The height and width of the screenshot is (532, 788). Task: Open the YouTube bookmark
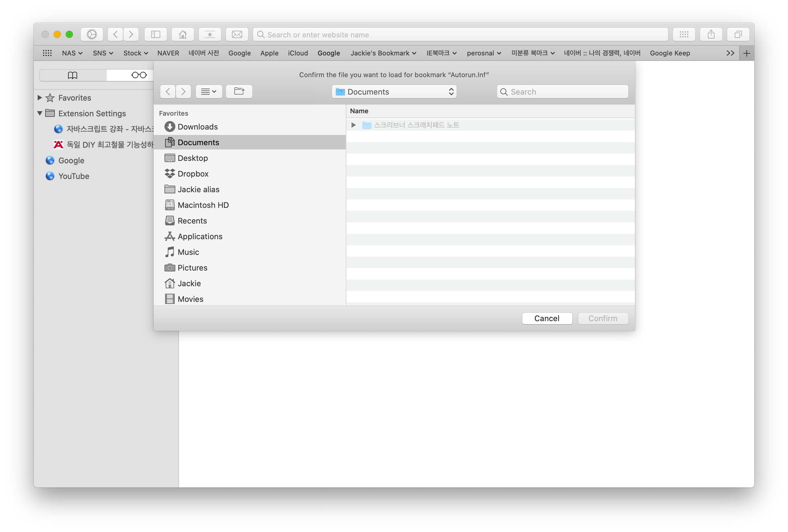click(73, 176)
